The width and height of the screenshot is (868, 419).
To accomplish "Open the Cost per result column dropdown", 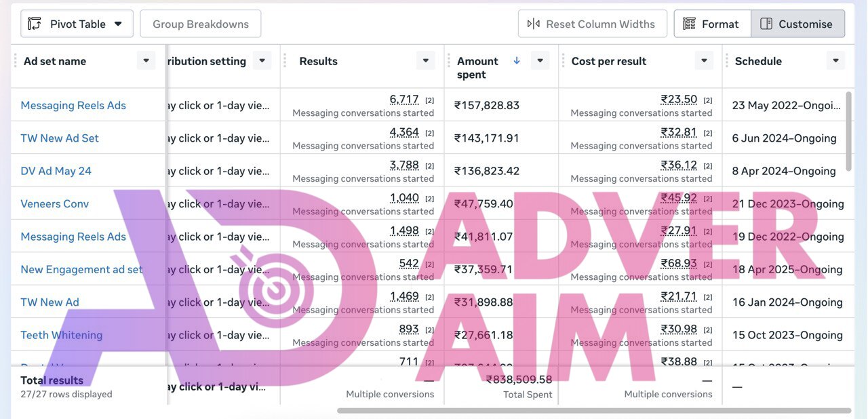I will 704,61.
